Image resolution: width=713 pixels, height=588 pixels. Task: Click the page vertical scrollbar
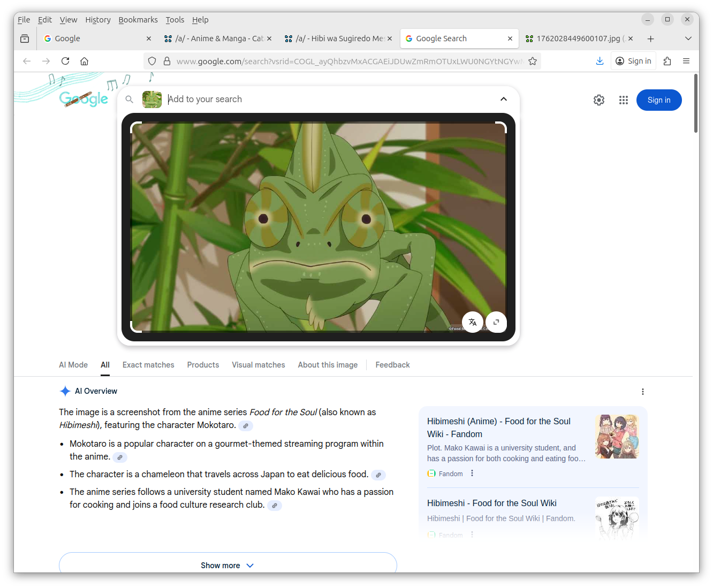pos(696,103)
